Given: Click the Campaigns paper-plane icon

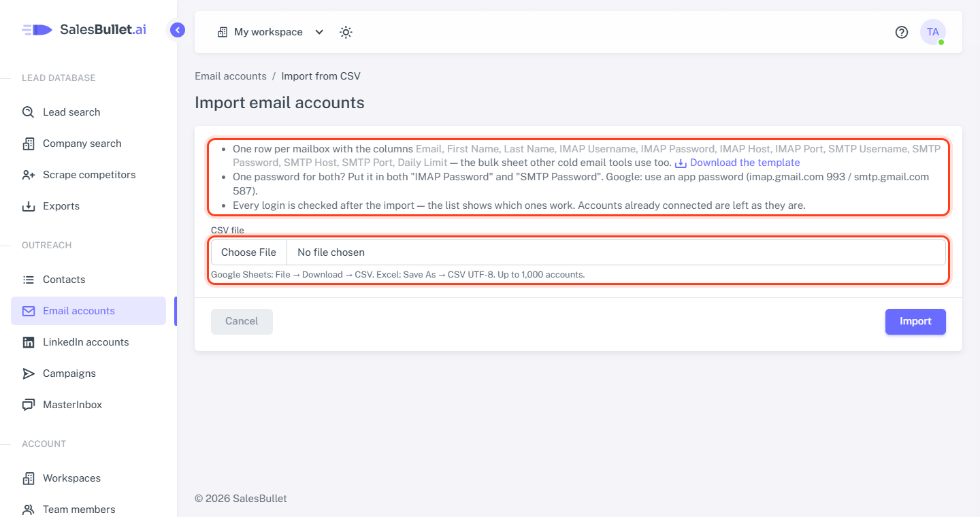Looking at the screenshot, I should coord(29,373).
